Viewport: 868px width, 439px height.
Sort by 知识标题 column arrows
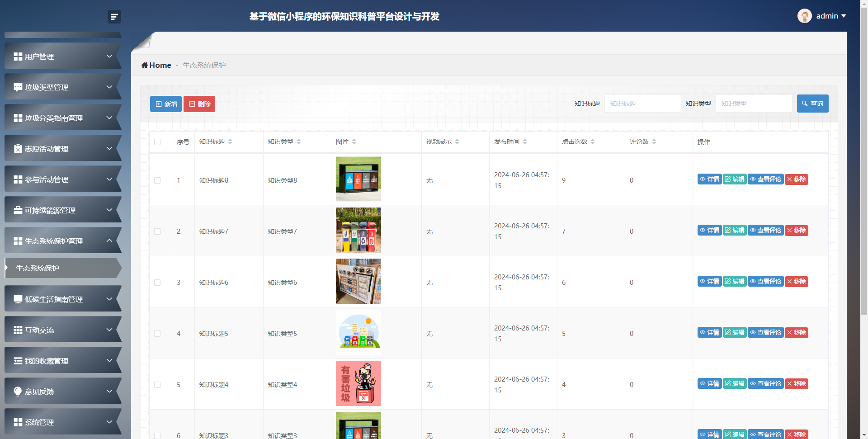pos(230,142)
